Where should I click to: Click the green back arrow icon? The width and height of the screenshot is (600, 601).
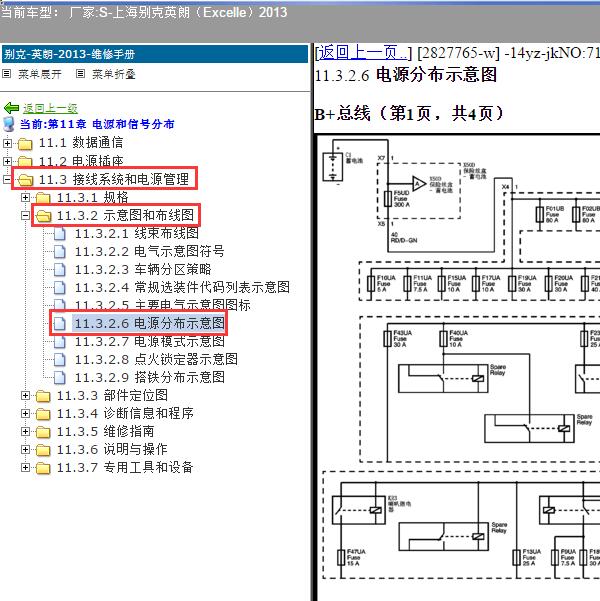(x=11, y=108)
